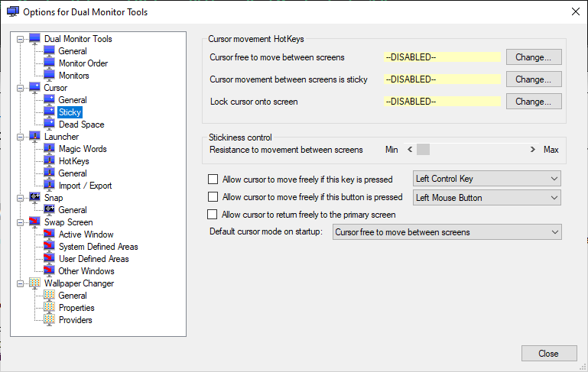Click the Dual Monitor Tools root monitor icon
The width and height of the screenshot is (588, 372).
point(34,39)
